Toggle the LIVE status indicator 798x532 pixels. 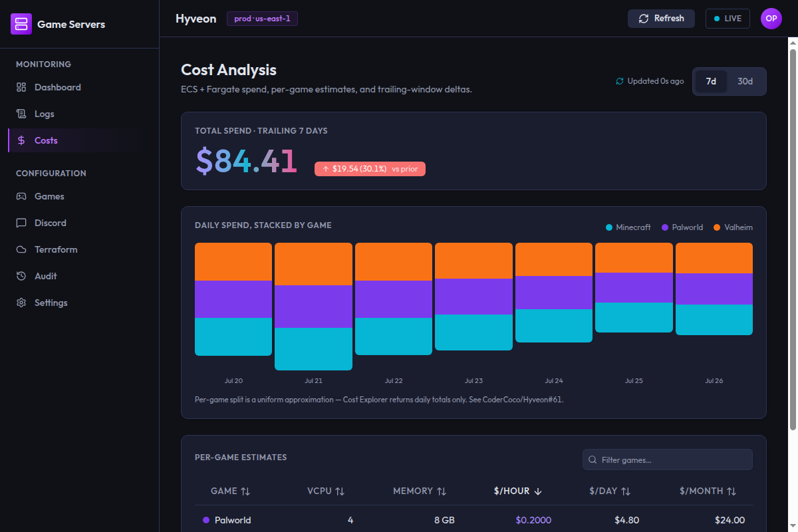[x=728, y=19]
